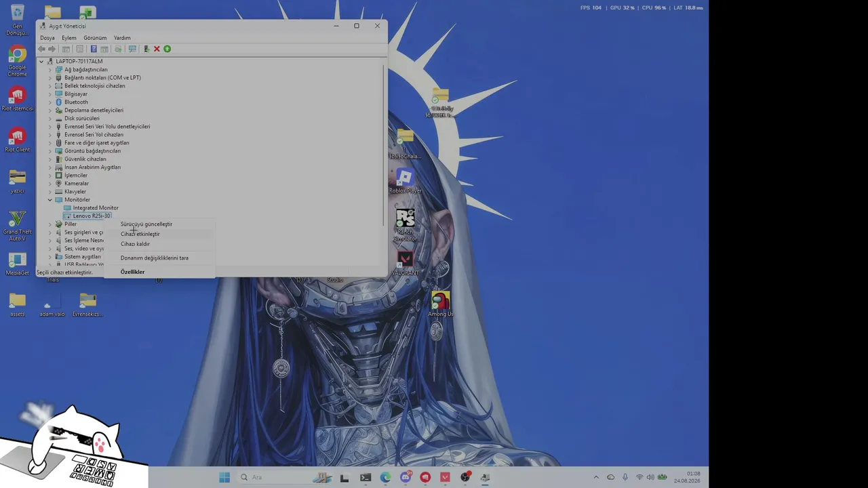Screen dimensions: 868x488
Task: Open the volume speaker tray icon
Action: tap(650, 477)
